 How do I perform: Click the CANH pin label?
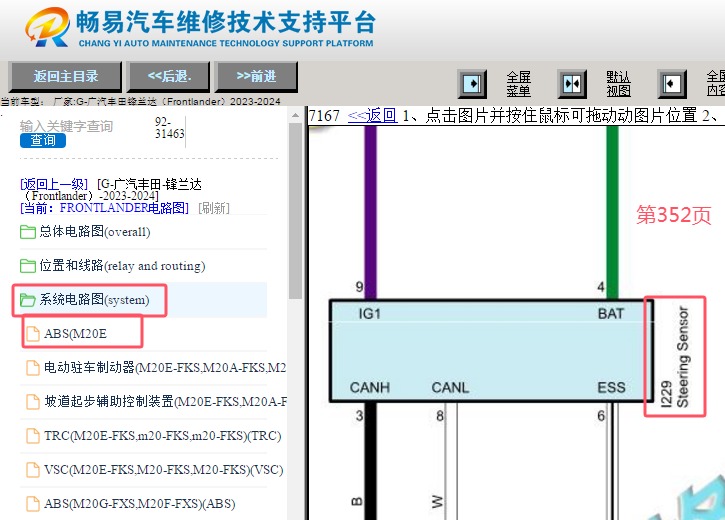pos(369,387)
